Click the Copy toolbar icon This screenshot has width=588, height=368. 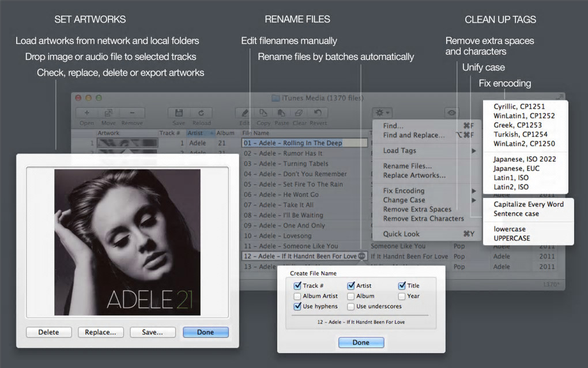263,113
